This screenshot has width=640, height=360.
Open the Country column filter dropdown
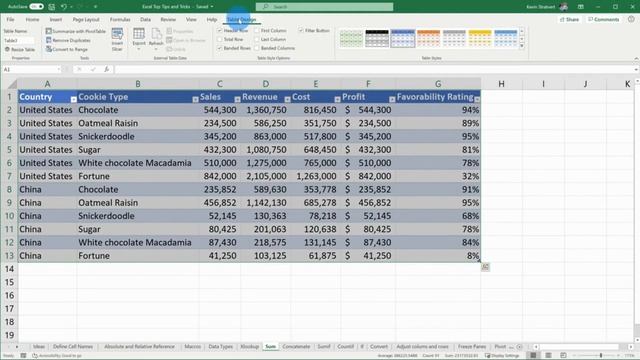pyautogui.click(x=73, y=99)
